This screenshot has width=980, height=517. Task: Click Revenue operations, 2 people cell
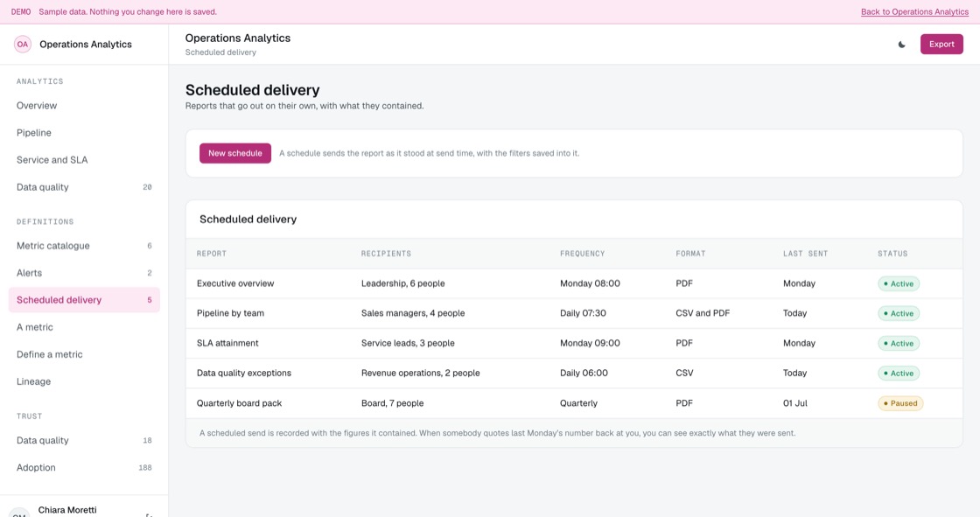(420, 374)
